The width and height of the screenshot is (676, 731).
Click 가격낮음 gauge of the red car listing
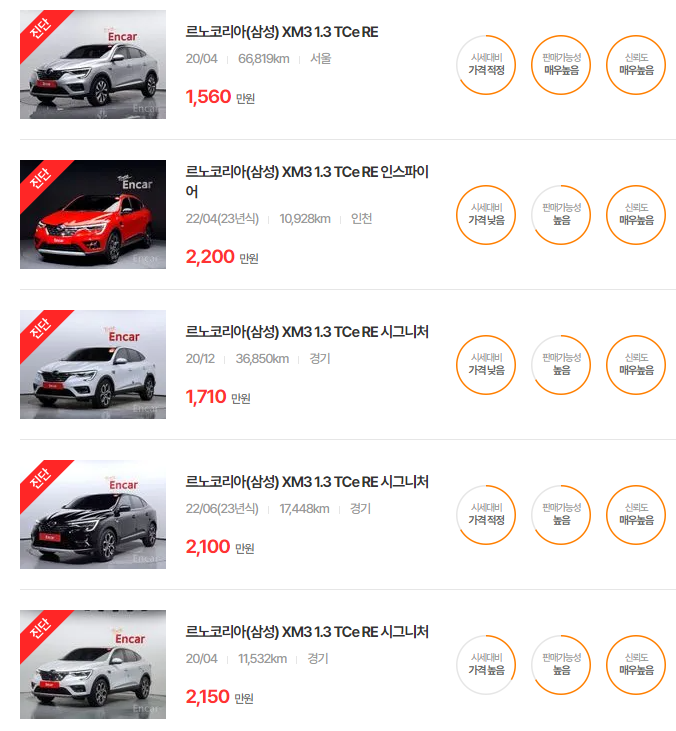pos(486,215)
